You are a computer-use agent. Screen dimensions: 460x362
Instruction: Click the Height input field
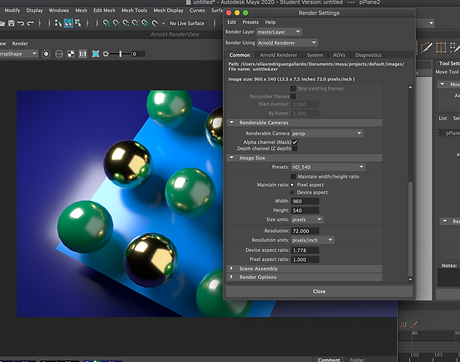[305, 210]
